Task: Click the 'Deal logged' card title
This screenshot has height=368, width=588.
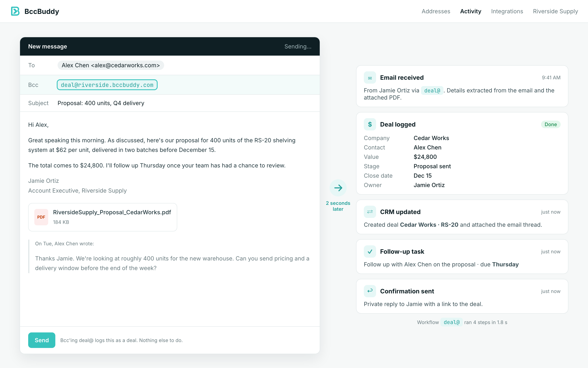Action: pos(398,124)
